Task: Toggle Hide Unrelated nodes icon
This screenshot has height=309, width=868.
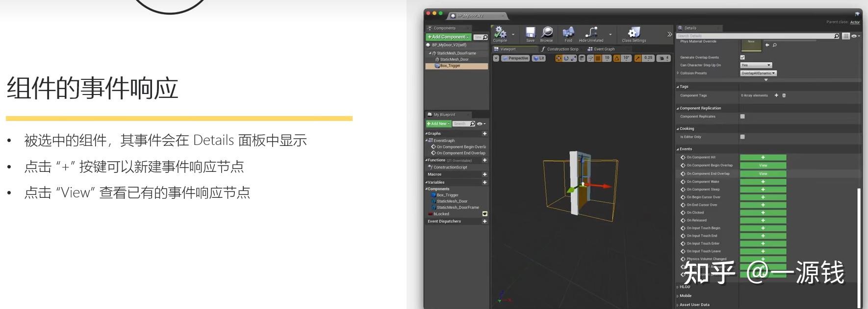Action: 591,32
